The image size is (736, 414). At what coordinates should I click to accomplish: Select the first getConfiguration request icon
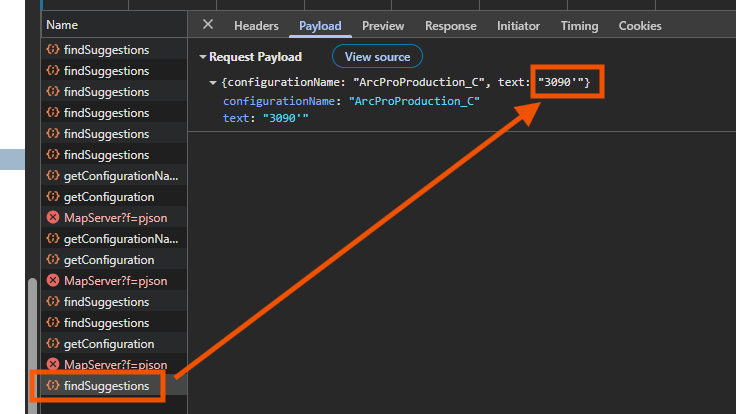(53, 197)
